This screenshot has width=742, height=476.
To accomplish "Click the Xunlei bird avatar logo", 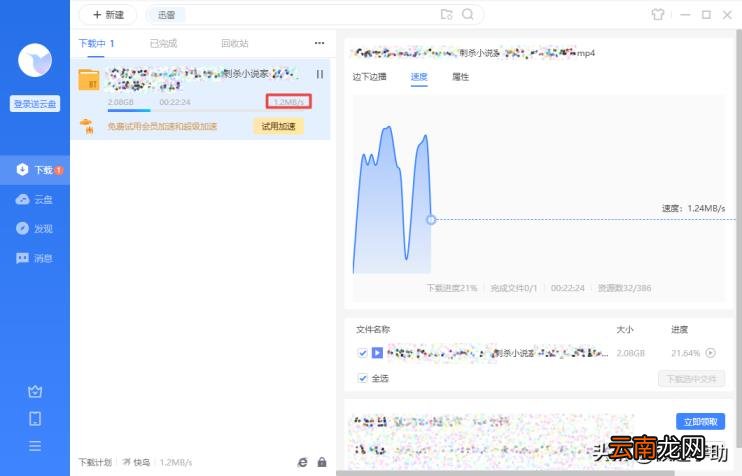I will click(x=35, y=60).
